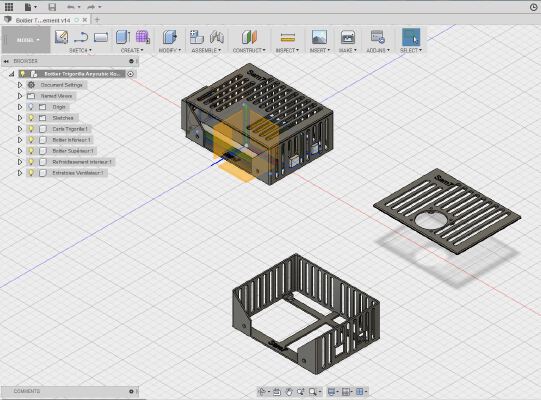Image resolution: width=541 pixels, height=400 pixels.
Task: Click the Measure inspect icon
Action: (287, 37)
